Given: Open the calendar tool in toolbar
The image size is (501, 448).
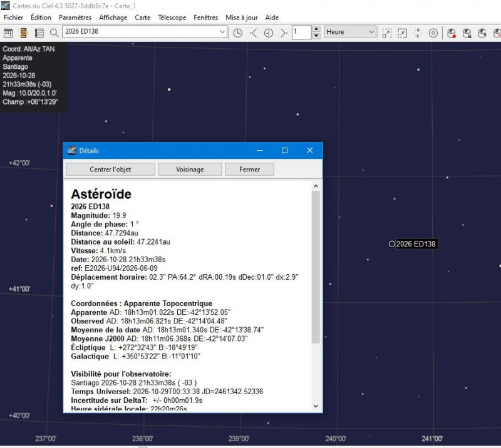Looking at the screenshot, I should tap(8, 33).
